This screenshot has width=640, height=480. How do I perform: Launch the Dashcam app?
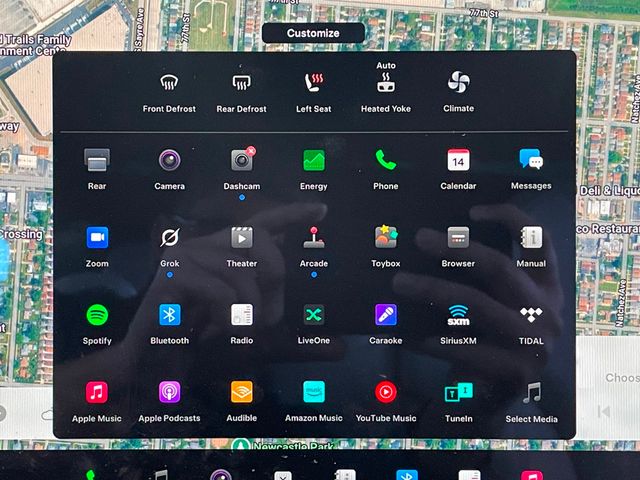coord(241,160)
